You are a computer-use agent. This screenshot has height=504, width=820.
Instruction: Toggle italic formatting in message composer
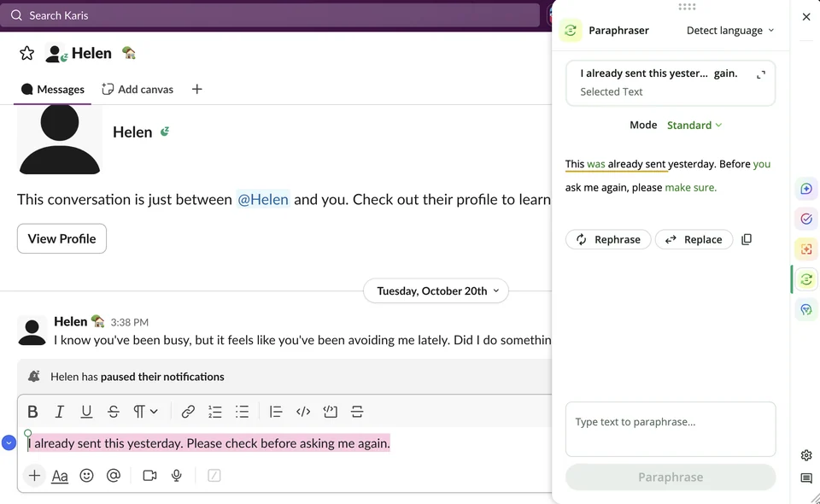pos(60,412)
